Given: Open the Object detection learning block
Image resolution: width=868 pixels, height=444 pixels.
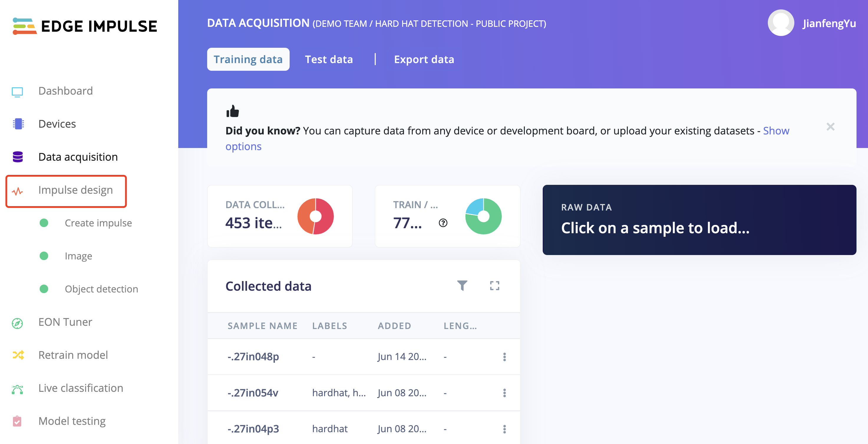Looking at the screenshot, I should (x=101, y=289).
